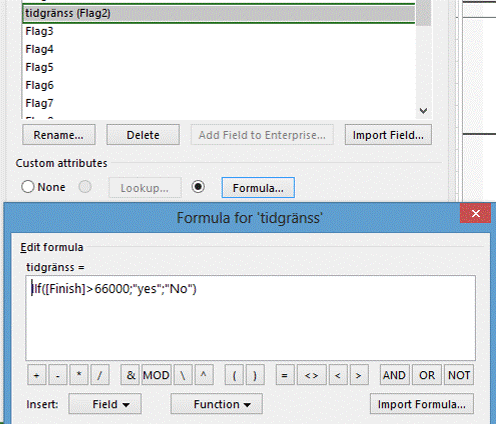Insert the caret exponent operator

(x=204, y=375)
